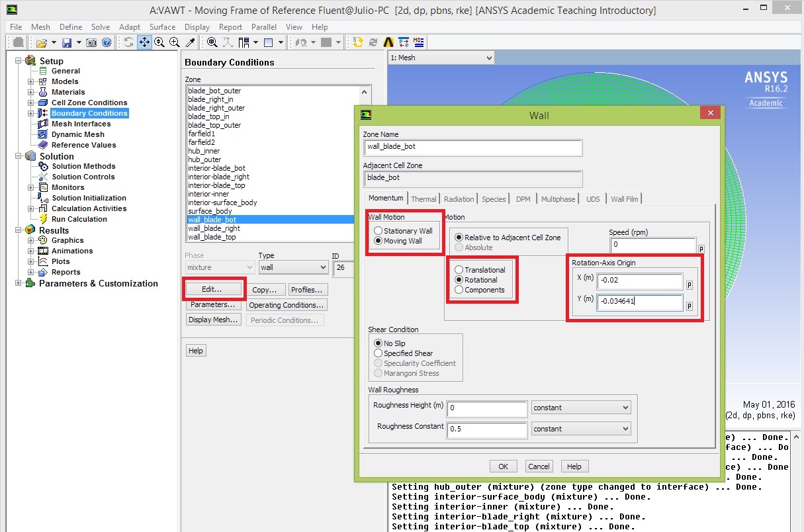
Task: Open the Parallel menu
Action: point(264,27)
